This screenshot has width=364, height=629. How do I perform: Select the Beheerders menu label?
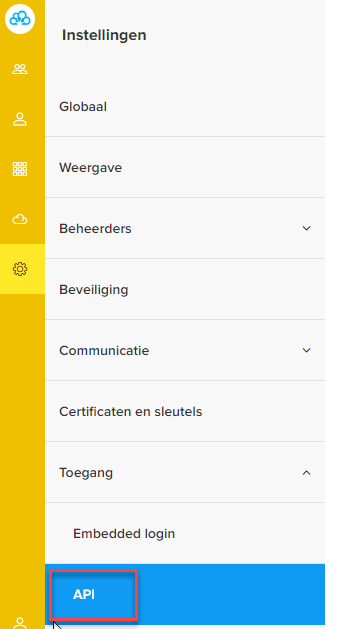95,229
